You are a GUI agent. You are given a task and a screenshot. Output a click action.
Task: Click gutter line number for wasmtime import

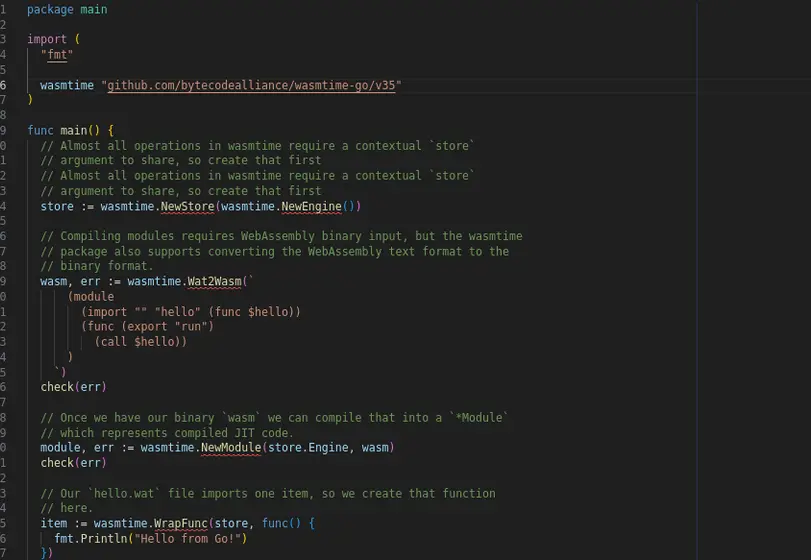4,85
